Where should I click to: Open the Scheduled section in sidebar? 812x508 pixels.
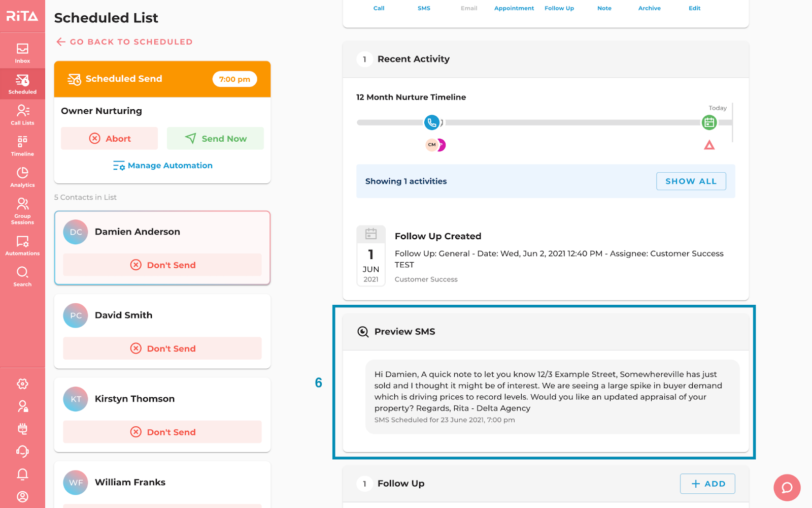22,84
